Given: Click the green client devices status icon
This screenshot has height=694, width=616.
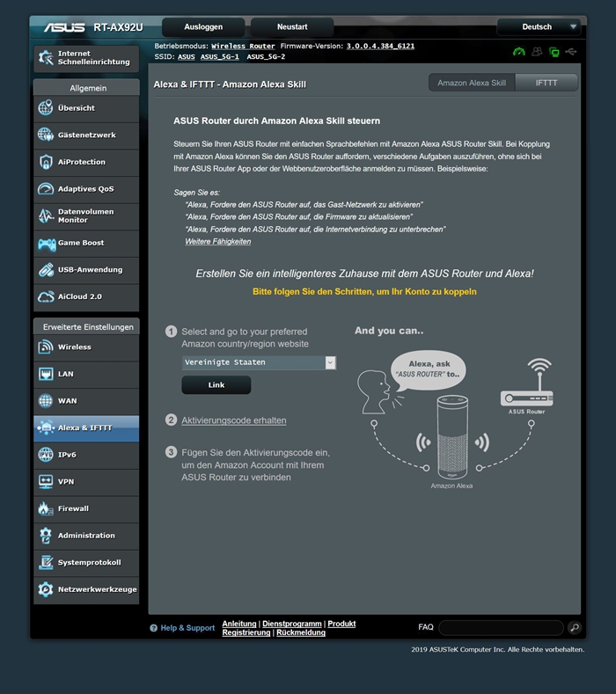Looking at the screenshot, I should coord(554,52).
